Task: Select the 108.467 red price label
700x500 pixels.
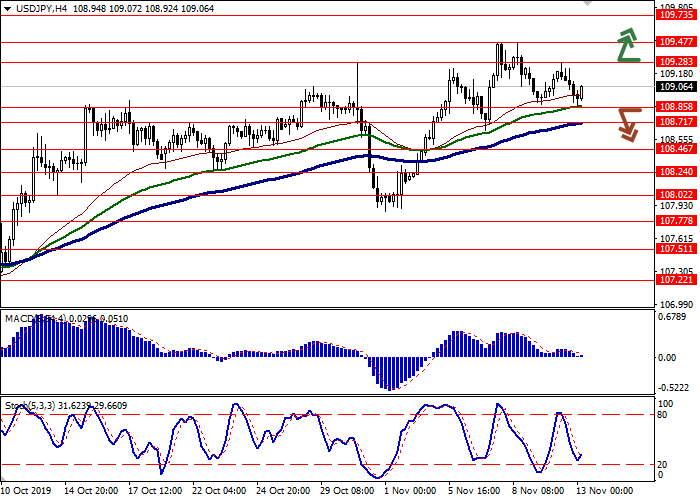Action: [676, 148]
